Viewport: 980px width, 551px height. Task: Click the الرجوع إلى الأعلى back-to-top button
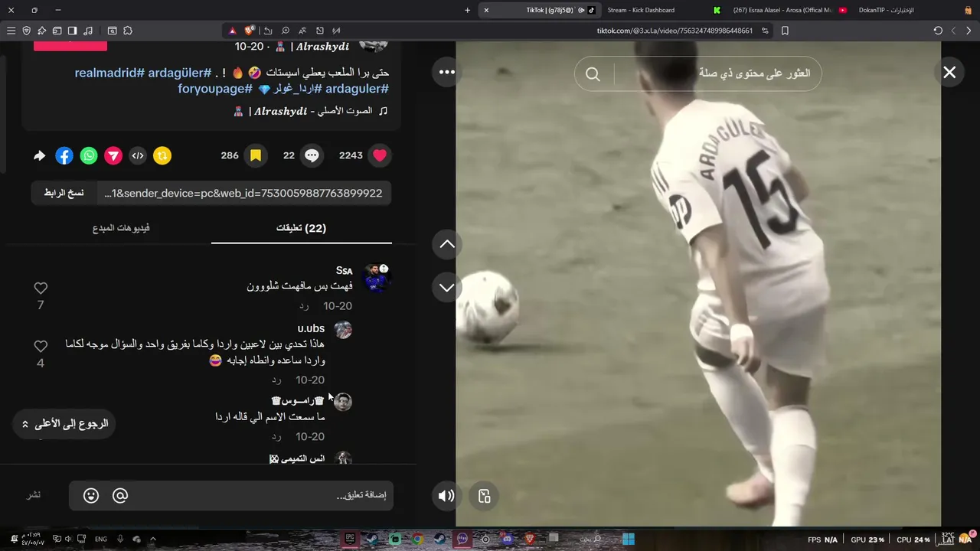[x=64, y=423]
